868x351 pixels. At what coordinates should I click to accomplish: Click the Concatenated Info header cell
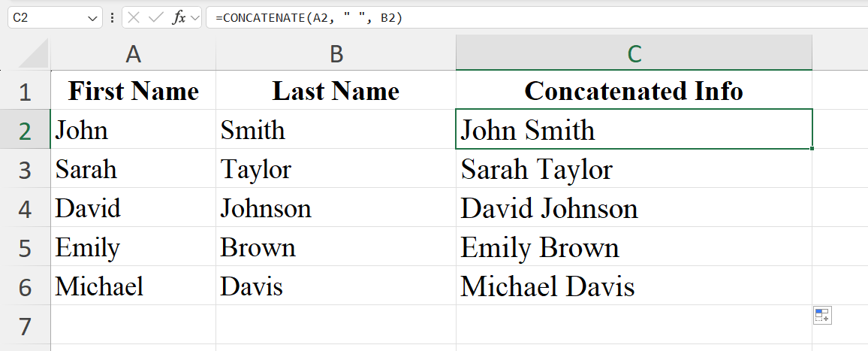[x=634, y=91]
